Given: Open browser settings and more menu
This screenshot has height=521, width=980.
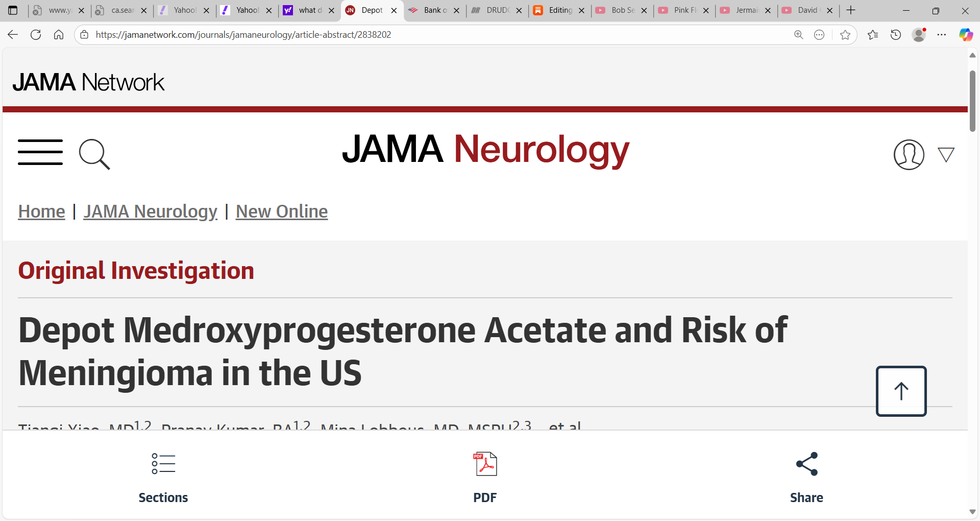Looking at the screenshot, I should 942,35.
